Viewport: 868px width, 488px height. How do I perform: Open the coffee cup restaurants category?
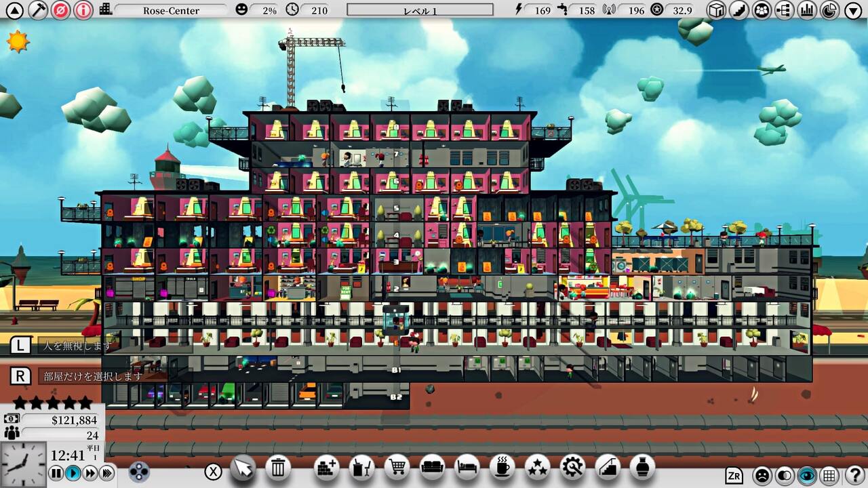[502, 468]
